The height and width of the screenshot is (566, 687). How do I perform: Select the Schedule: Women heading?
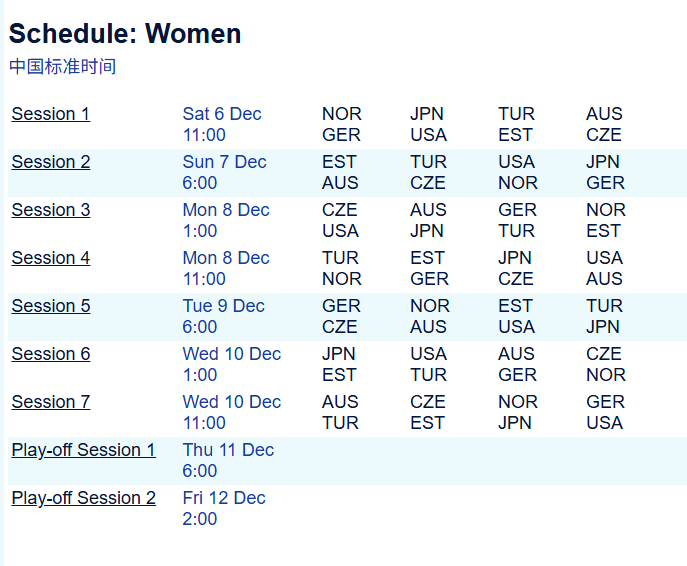click(x=125, y=34)
